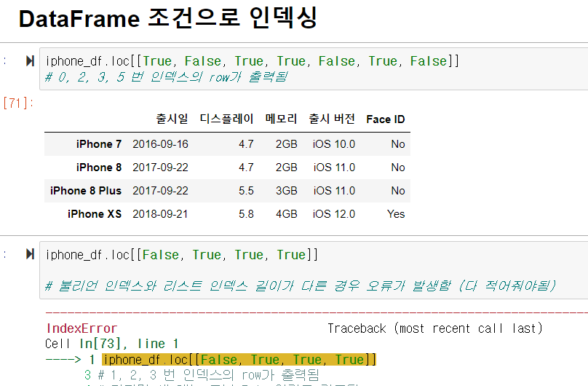588x386 pixels.
Task: Click the [71] output prompt label
Action: point(18,103)
